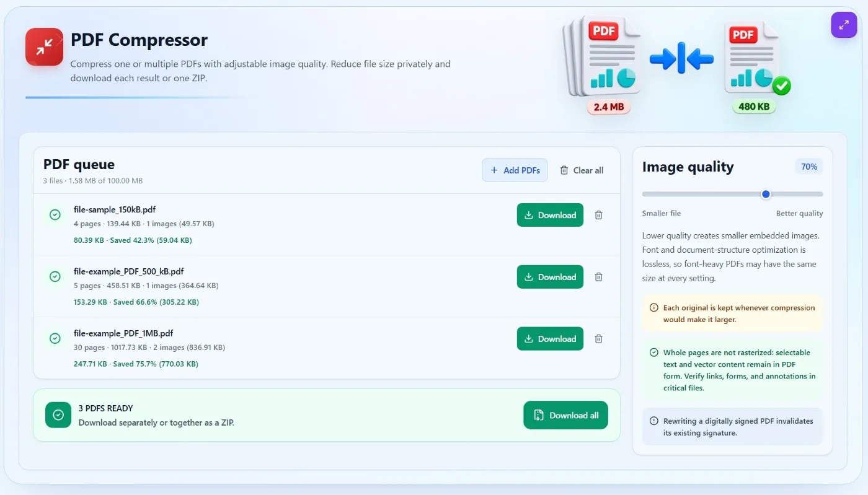Click the check icon in the green rasterized notice
Viewport: 868px width, 495px height.
tap(653, 353)
